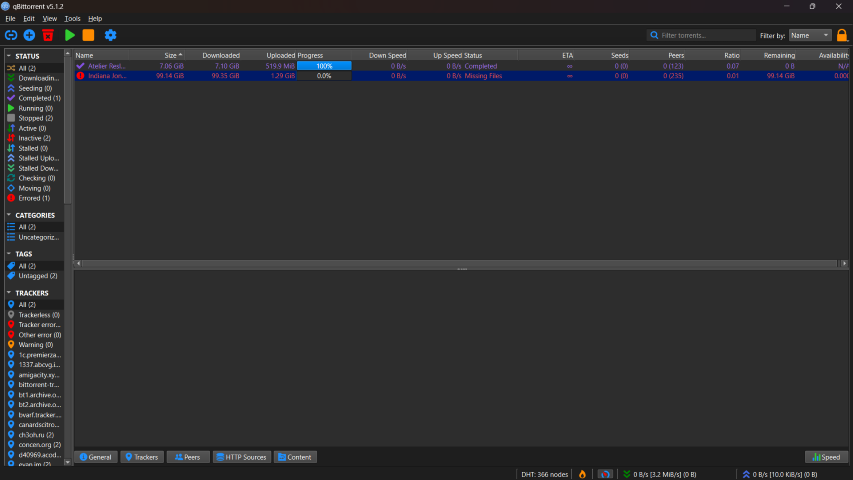This screenshot has height=480, width=853.
Task: Switch to the Trackers tab
Action: point(142,457)
